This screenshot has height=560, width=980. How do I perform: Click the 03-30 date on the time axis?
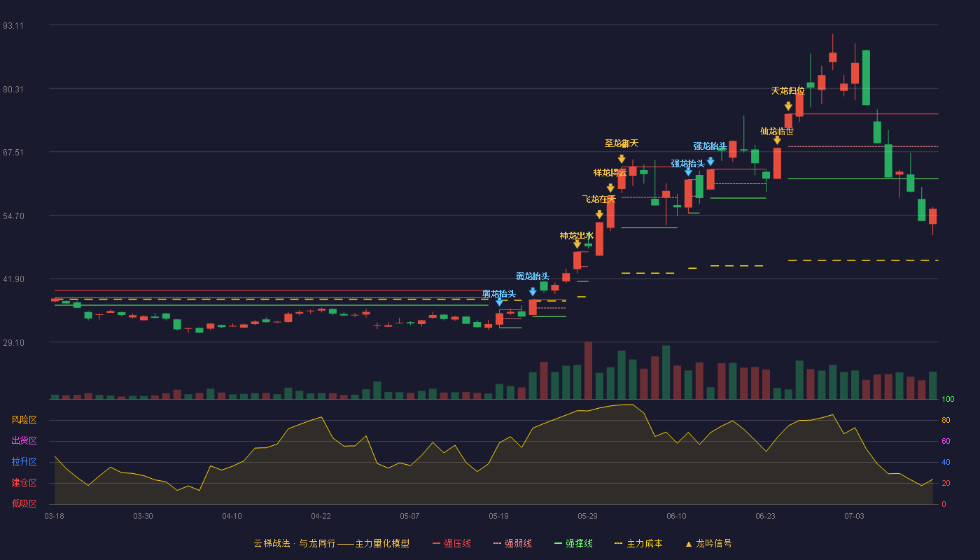pyautogui.click(x=143, y=516)
